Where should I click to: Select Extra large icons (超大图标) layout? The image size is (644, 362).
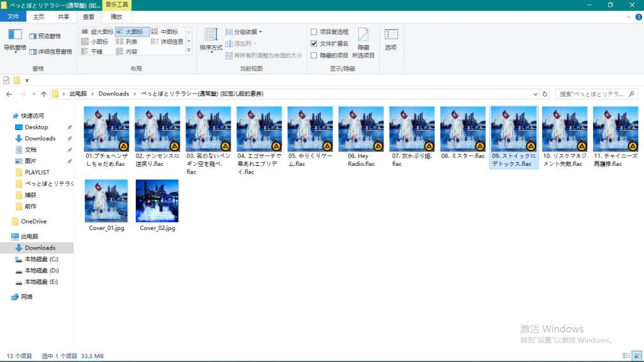click(x=97, y=31)
